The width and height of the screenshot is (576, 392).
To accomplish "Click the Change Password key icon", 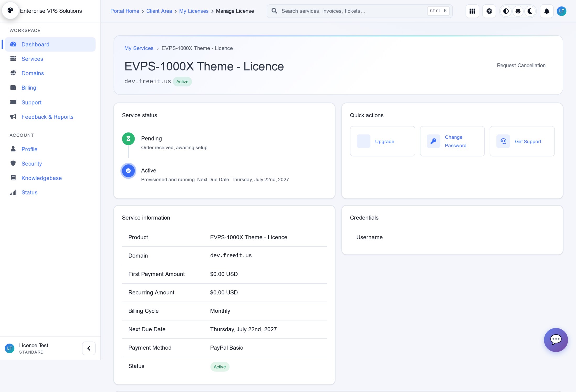I will (433, 141).
